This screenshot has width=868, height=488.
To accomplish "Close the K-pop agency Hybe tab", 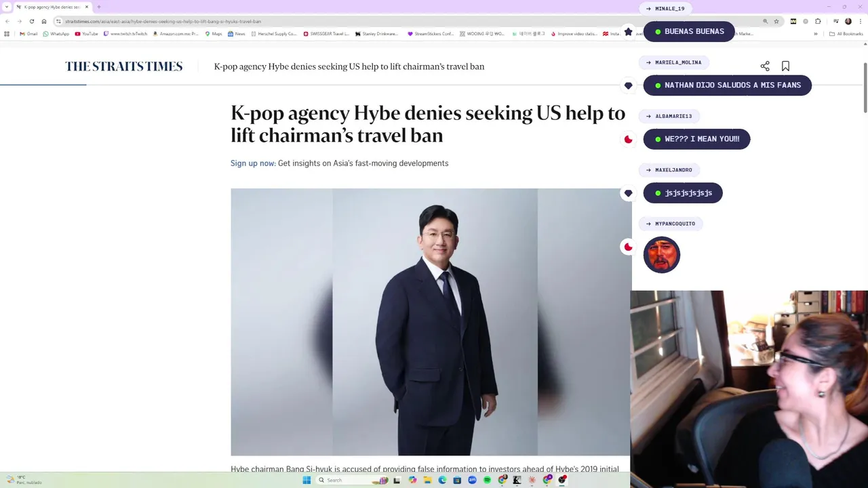I will point(86,7).
